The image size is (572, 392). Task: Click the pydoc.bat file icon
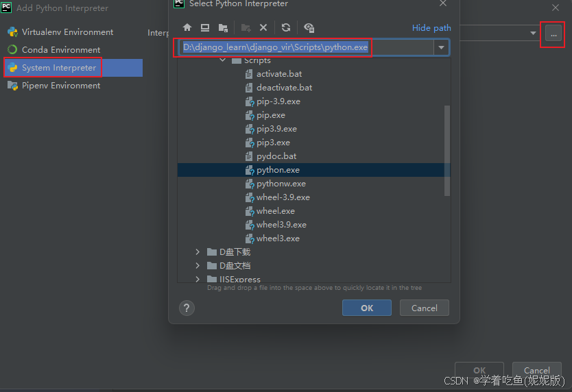point(249,156)
